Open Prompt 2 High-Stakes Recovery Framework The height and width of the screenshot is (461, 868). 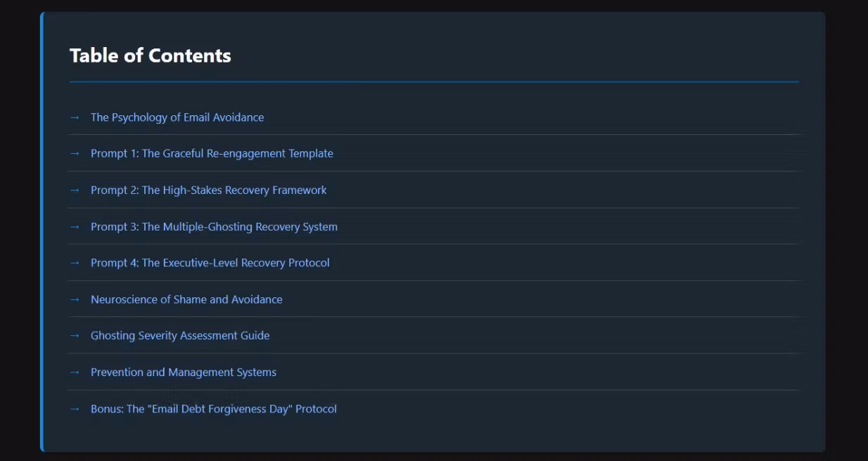tap(208, 190)
